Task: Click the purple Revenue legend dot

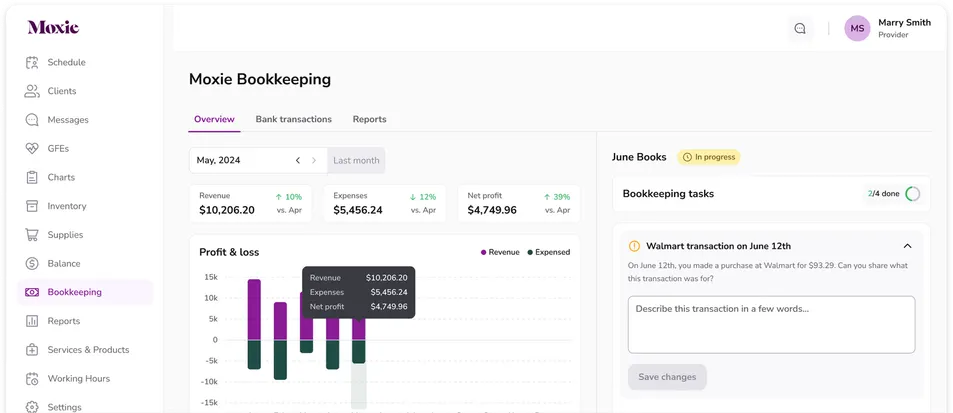Action: pyautogui.click(x=484, y=252)
